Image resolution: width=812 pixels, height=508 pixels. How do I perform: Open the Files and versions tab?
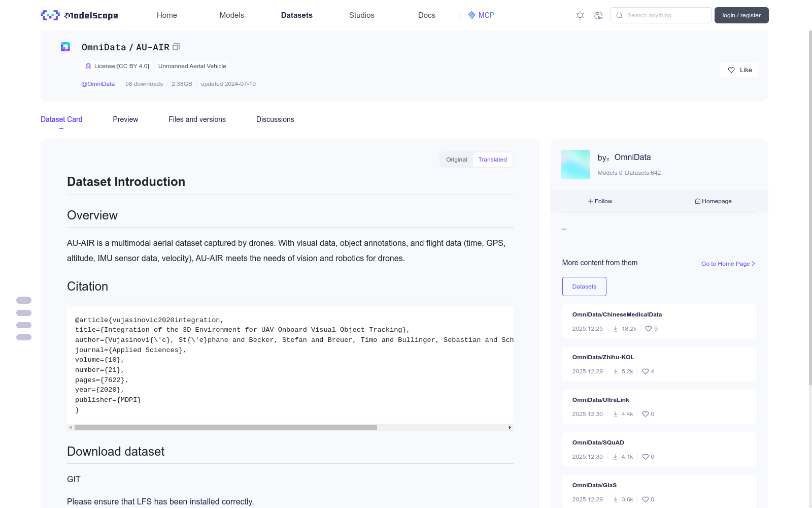pyautogui.click(x=197, y=119)
